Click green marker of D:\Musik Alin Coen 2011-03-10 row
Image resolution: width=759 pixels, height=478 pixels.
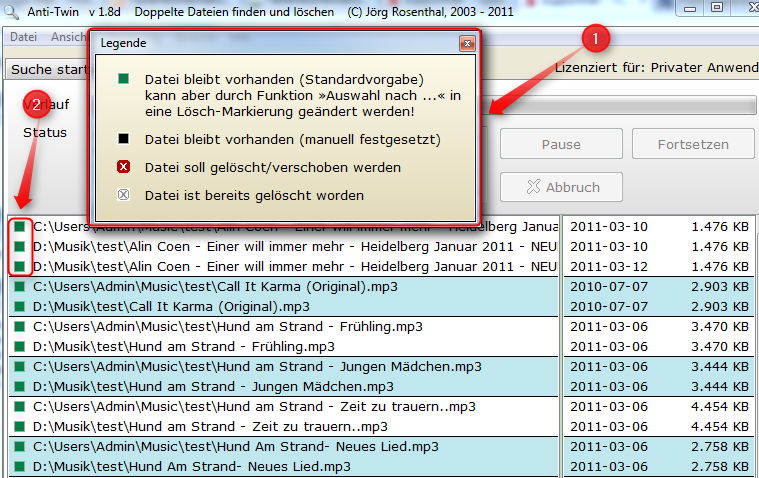pos(19,247)
